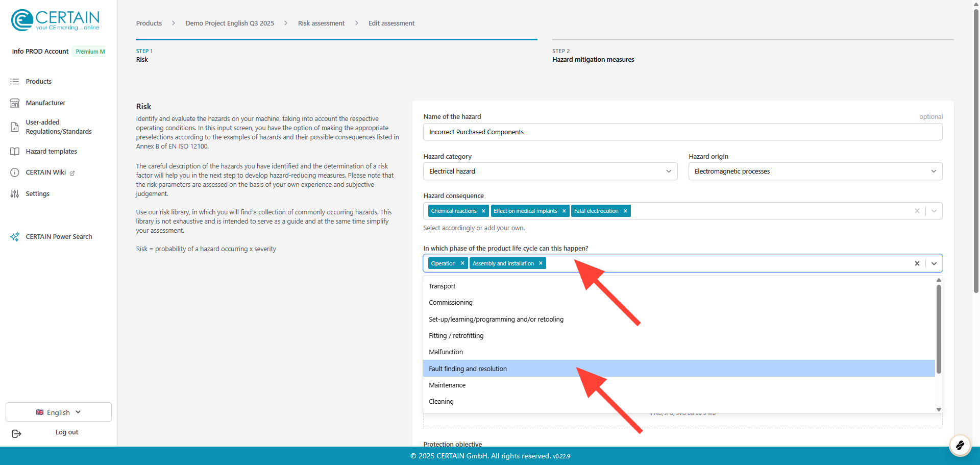Click the Info PROD Account label
Viewport: 980px width, 465px height.
(40, 52)
